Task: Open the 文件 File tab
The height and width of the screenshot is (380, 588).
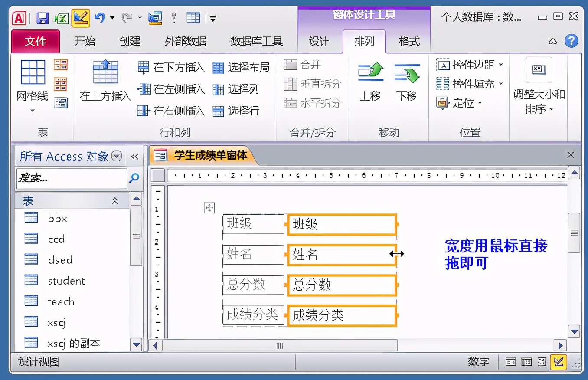Action: pos(35,42)
